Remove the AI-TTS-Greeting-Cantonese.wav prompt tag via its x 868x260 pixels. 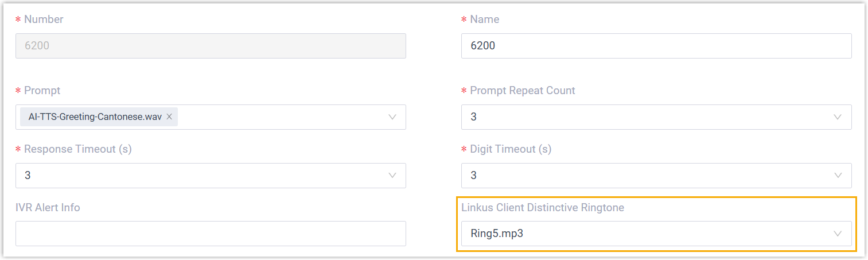click(169, 117)
